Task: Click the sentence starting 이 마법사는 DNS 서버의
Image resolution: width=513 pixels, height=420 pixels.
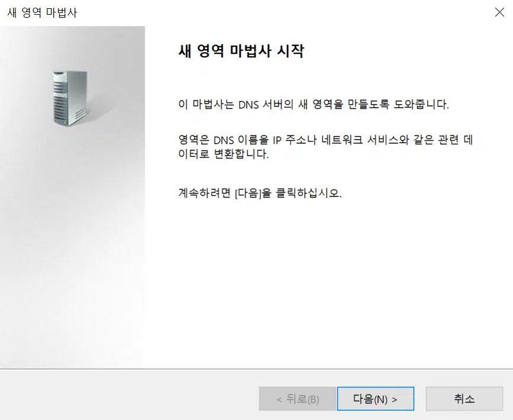Action: coord(314,104)
